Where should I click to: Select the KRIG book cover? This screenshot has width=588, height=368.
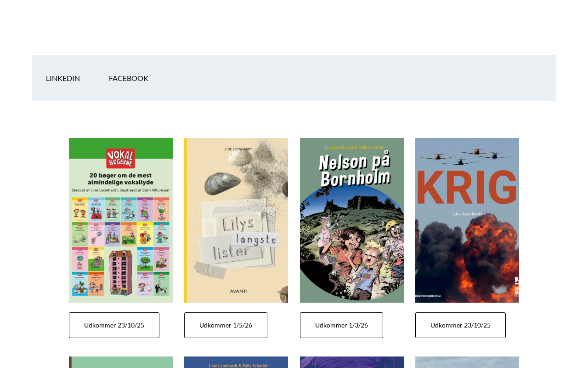click(467, 220)
